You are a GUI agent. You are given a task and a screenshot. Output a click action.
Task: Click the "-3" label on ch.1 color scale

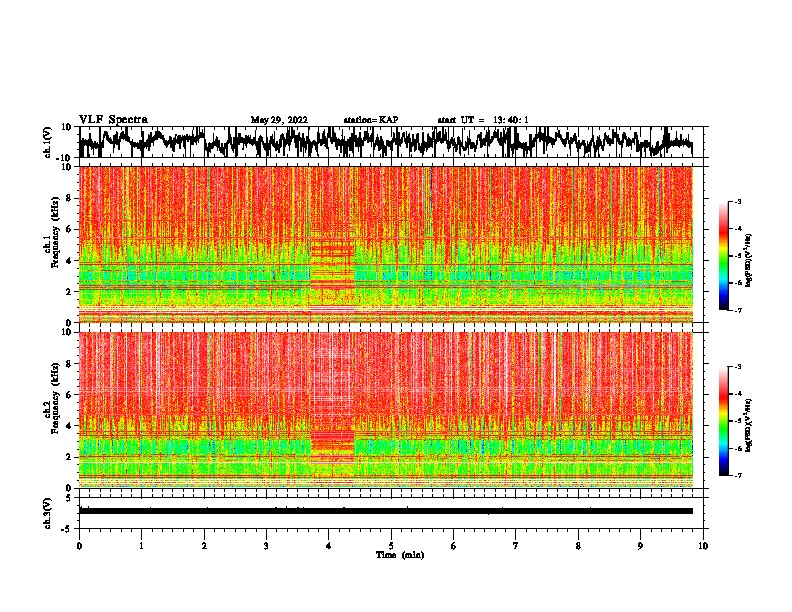pos(738,201)
